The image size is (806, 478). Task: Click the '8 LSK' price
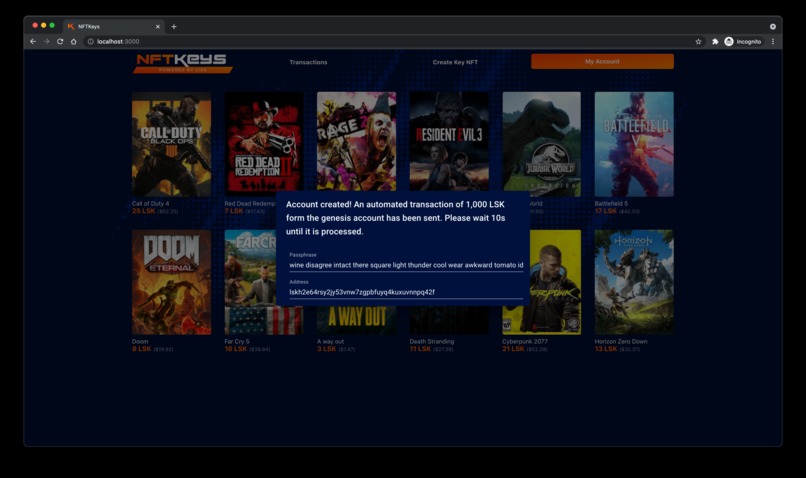tap(141, 349)
